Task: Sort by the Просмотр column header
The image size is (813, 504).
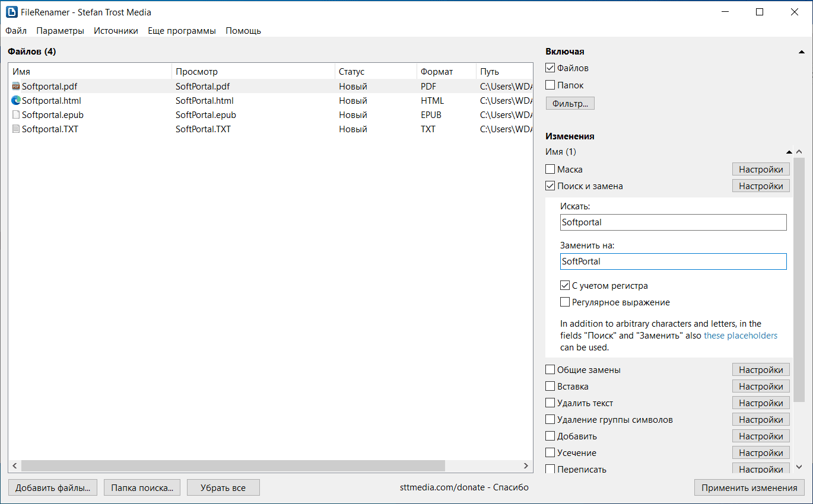Action: 253,72
